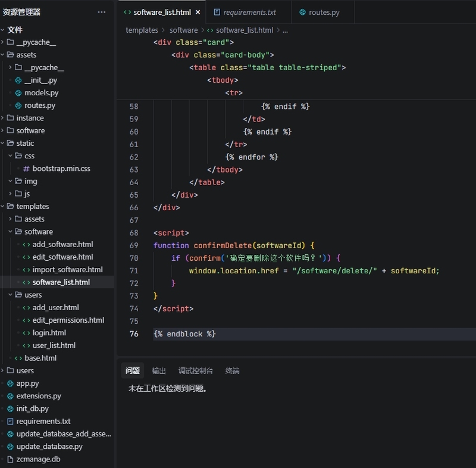
Task: Switch to the 终端 panel tab
Action: (232, 370)
